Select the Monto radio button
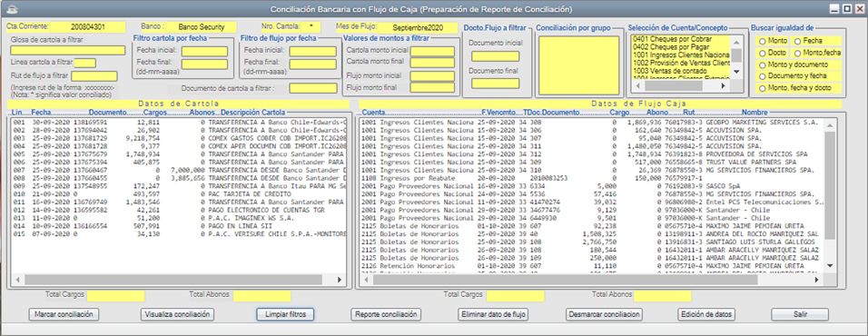 (x=763, y=41)
